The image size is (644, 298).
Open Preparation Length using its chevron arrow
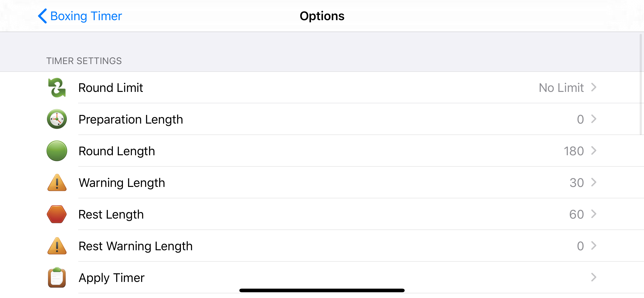coord(593,119)
